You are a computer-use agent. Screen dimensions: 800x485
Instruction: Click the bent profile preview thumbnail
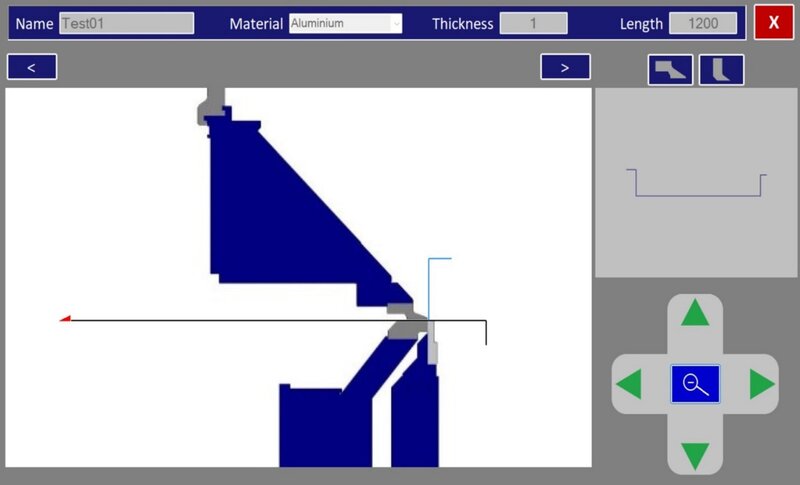pos(695,183)
